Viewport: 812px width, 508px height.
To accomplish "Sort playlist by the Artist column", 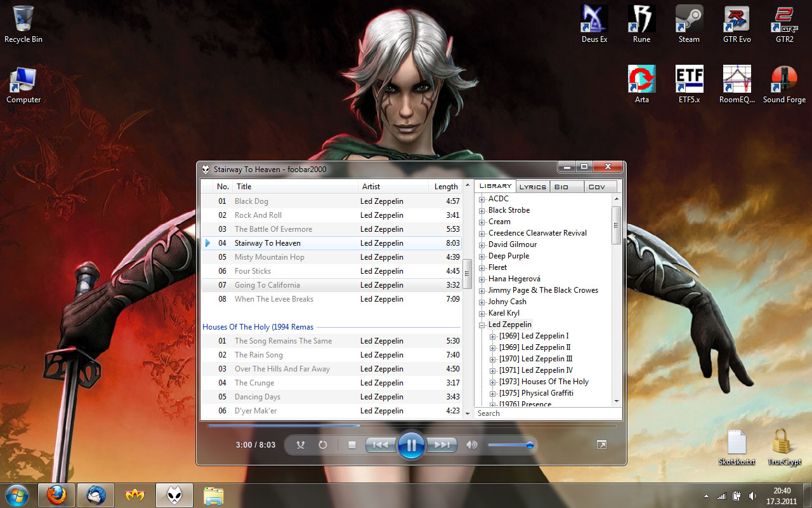I will pyautogui.click(x=394, y=187).
